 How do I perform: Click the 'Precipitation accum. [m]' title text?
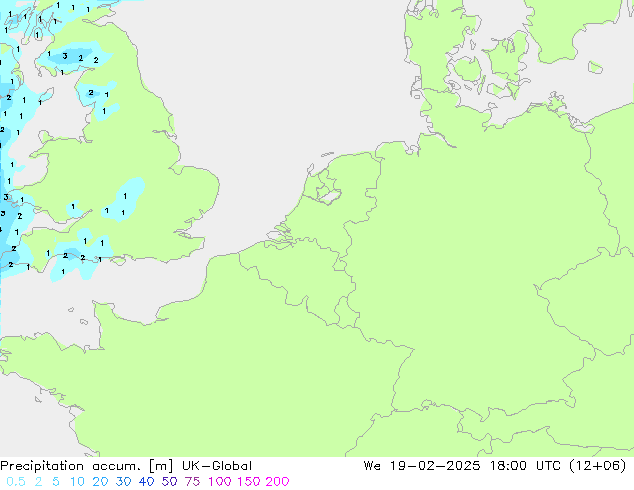(x=87, y=466)
